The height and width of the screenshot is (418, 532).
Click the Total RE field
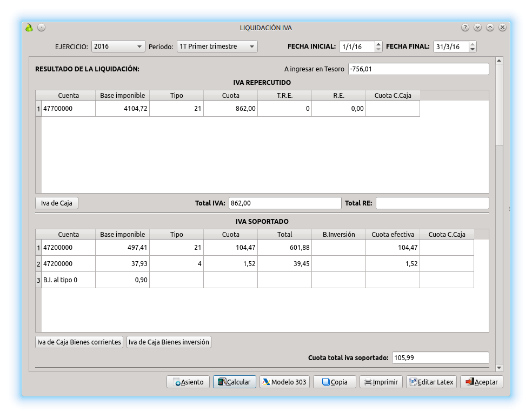433,203
